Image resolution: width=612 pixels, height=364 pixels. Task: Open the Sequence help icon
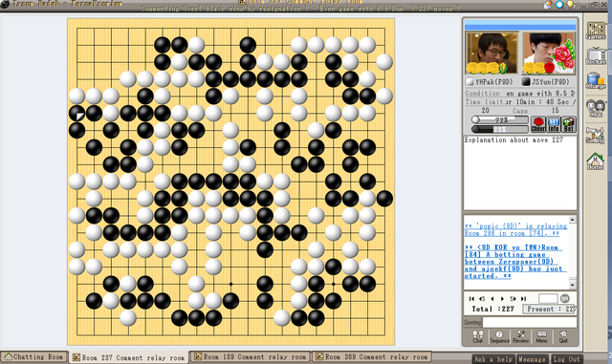pos(499,336)
